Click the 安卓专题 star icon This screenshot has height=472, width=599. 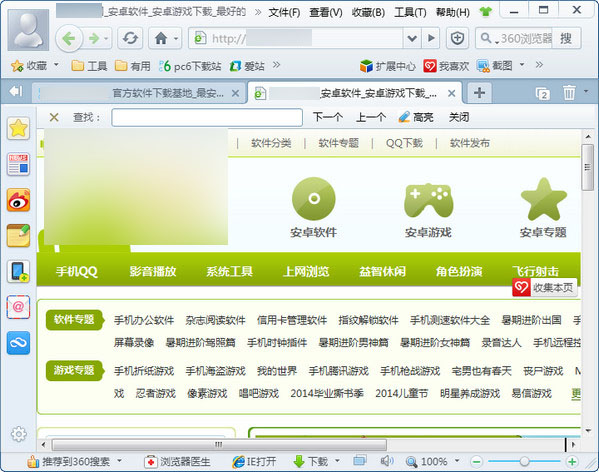click(544, 199)
